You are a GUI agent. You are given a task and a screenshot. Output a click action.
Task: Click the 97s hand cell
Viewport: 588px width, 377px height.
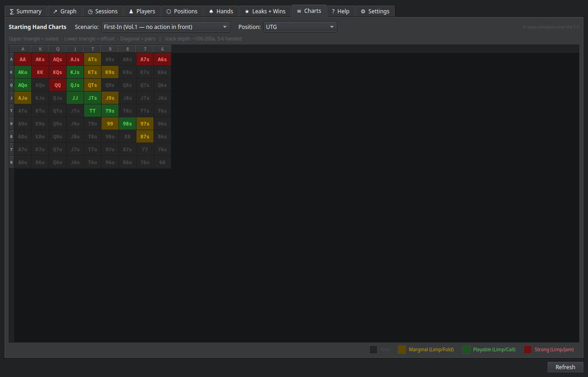(145, 124)
